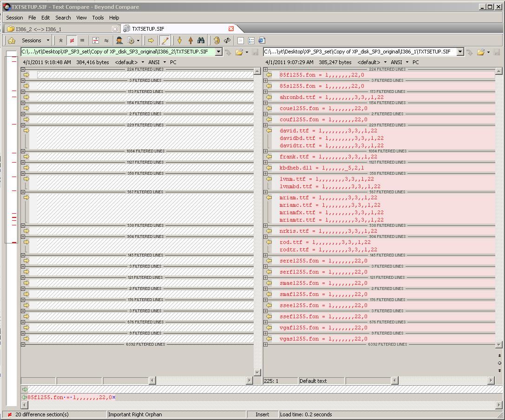Go to Next Difference down arrow
The image size is (505, 420).
click(179, 40)
